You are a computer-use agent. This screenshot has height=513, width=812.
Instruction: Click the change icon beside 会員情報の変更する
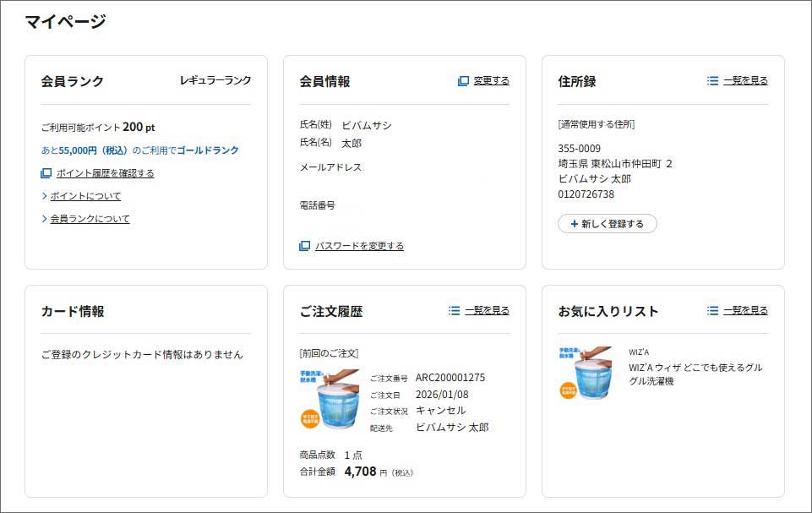464,80
